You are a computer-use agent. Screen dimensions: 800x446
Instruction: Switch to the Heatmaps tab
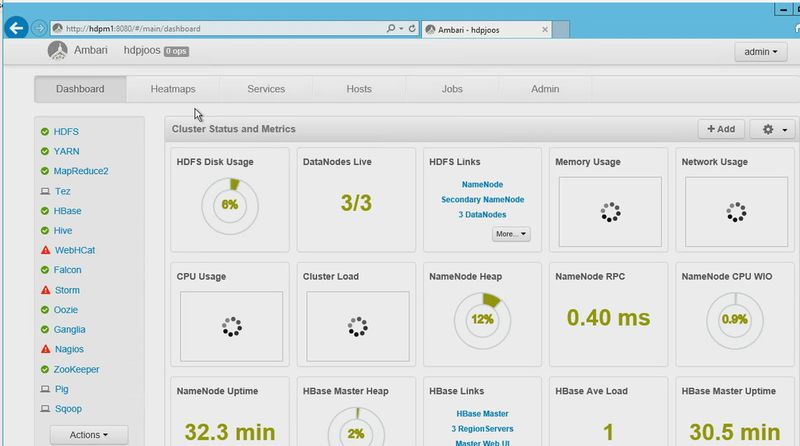coord(173,89)
